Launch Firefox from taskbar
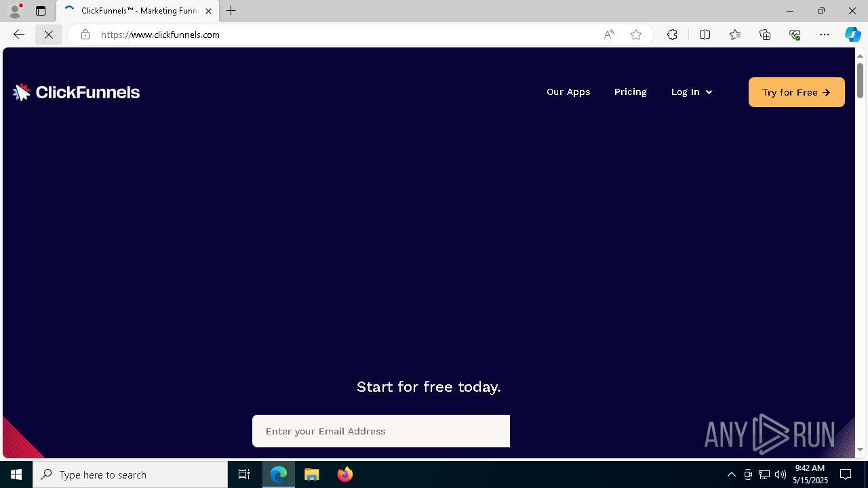The width and height of the screenshot is (868, 488). (345, 474)
